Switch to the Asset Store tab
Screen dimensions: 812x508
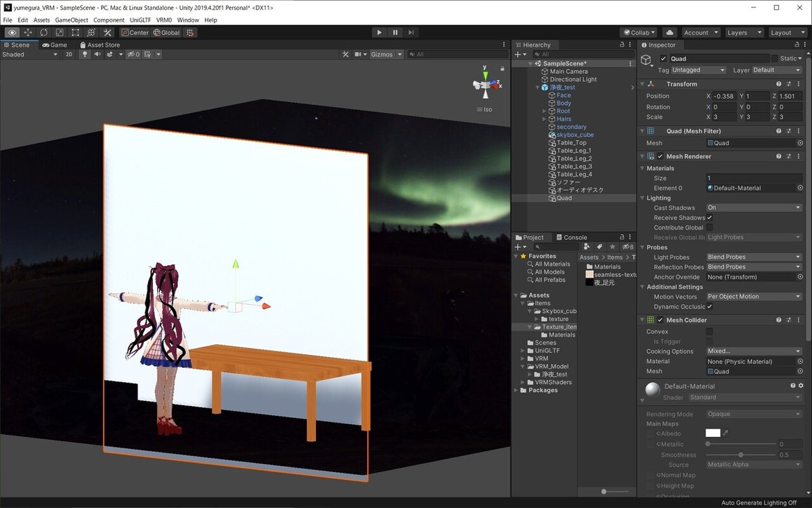(99, 45)
